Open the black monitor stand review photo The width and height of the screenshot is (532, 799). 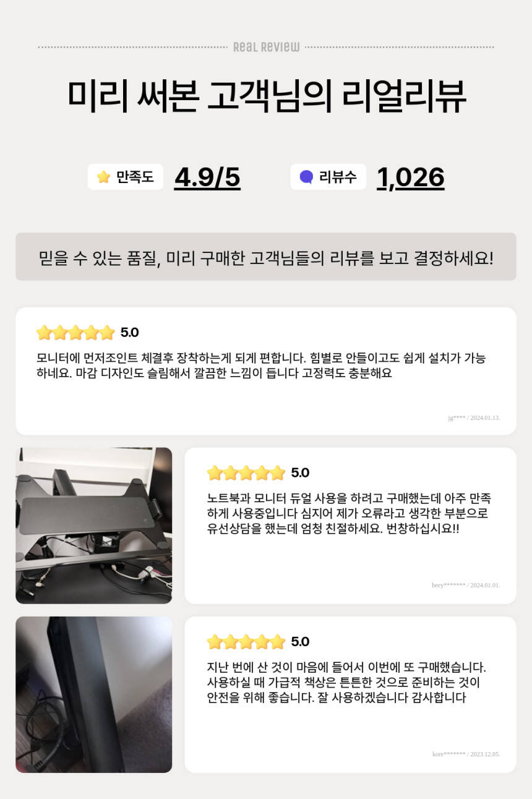pos(94,694)
